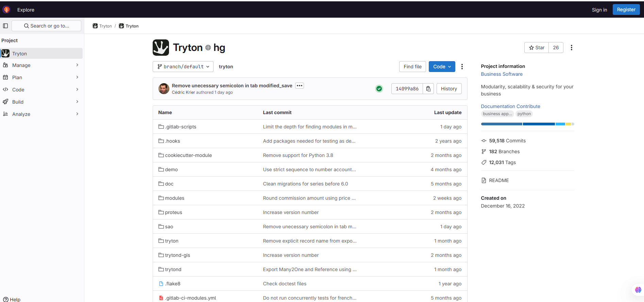This screenshot has height=302, width=644.
Task: Click the .flake8 file icon
Action: click(x=161, y=284)
